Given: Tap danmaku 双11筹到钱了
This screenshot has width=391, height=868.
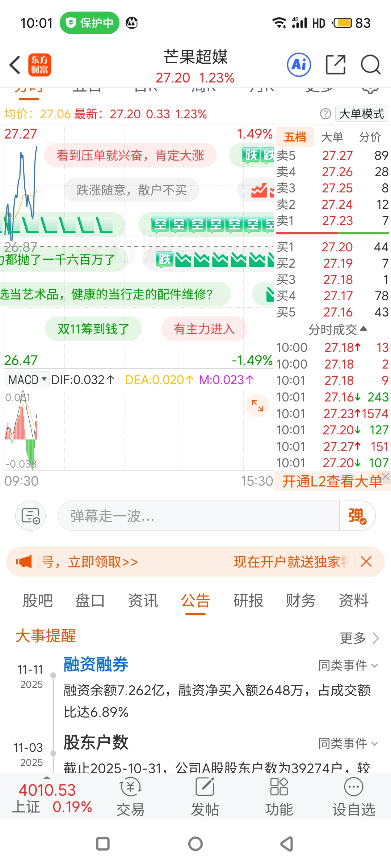Looking at the screenshot, I should click(x=93, y=329).
